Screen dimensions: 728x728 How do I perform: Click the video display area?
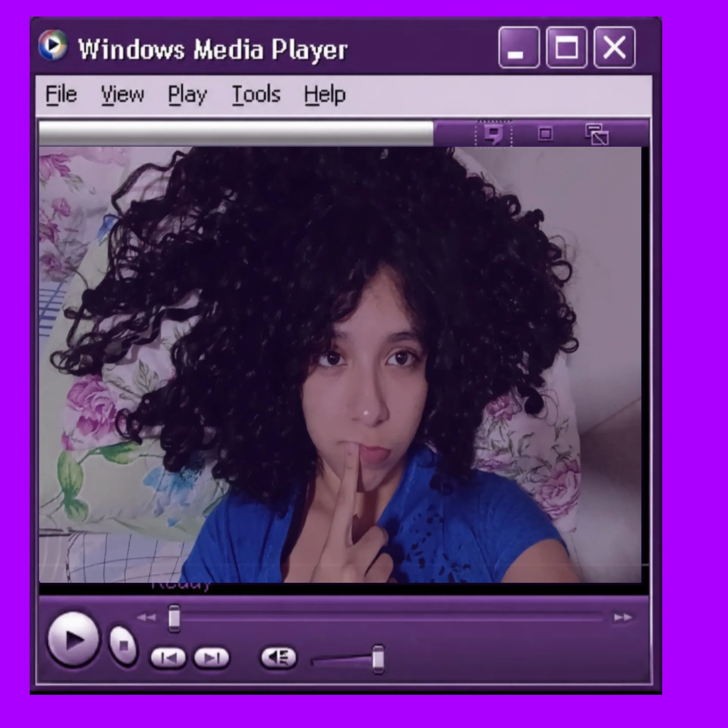click(x=340, y=364)
